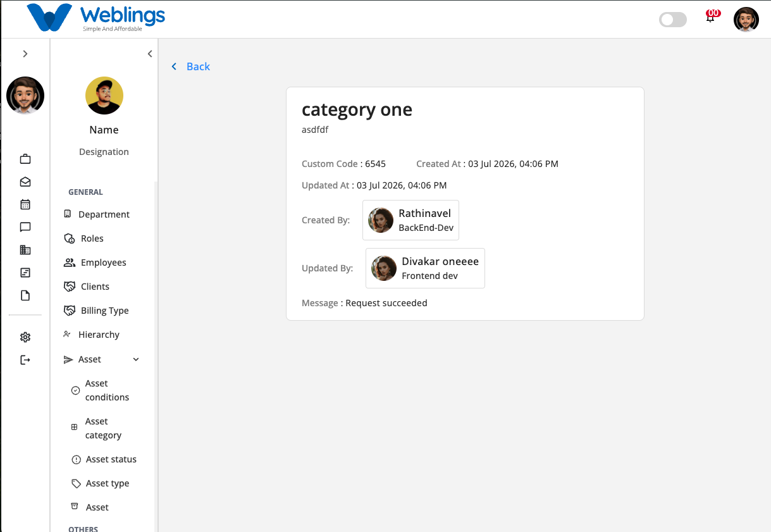
Task: Click Divakar oneeee's avatar photo
Action: [x=384, y=268]
